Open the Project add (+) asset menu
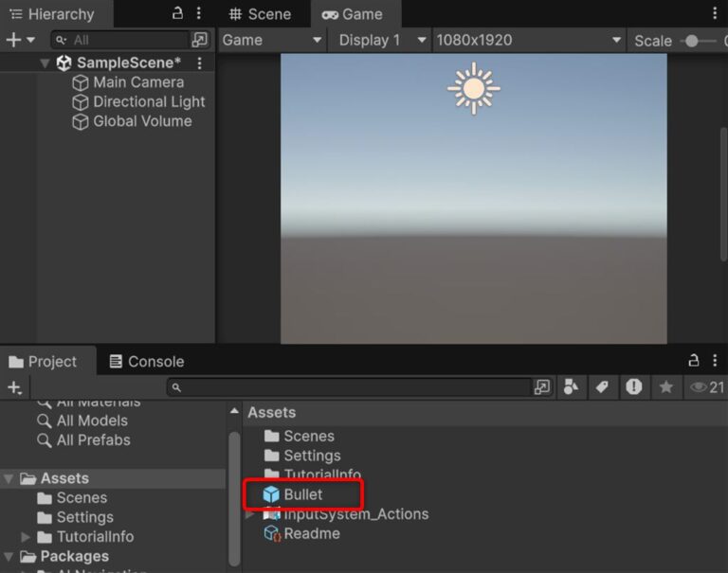The width and height of the screenshot is (728, 573). pyautogui.click(x=15, y=387)
